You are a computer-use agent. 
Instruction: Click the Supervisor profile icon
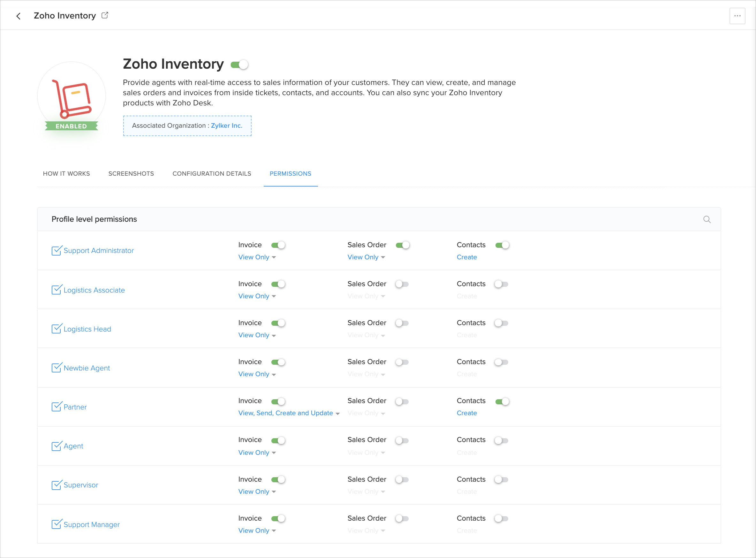coord(57,485)
